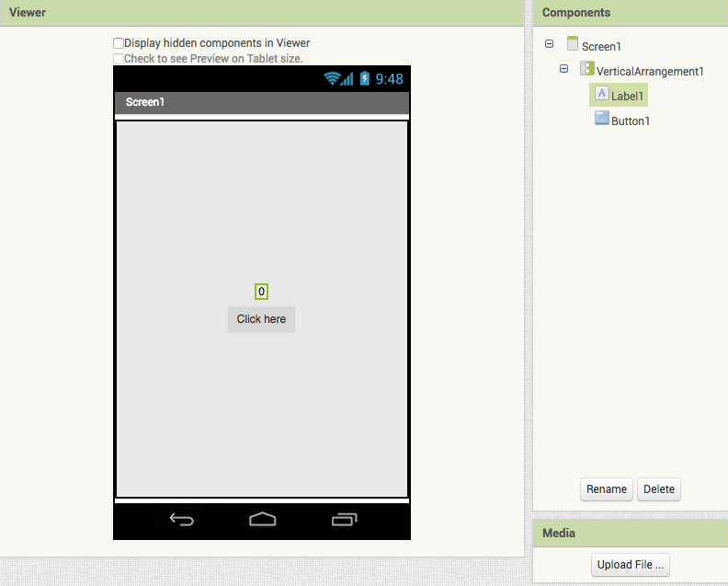Select Screen1 in the Components tree
This screenshot has height=586, width=728.
click(x=601, y=47)
